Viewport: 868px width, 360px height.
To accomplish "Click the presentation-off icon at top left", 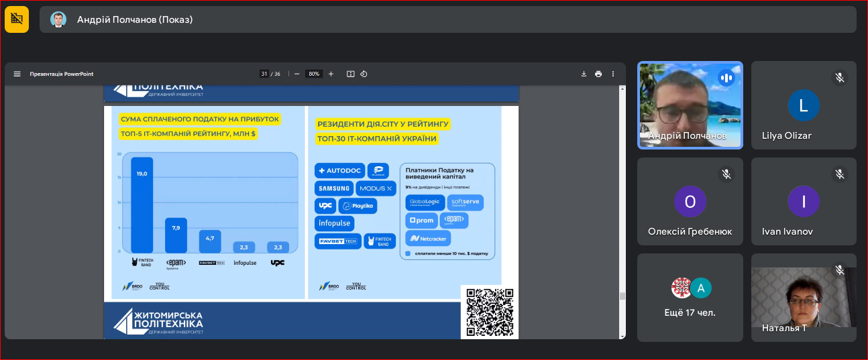I will pyautogui.click(x=17, y=19).
